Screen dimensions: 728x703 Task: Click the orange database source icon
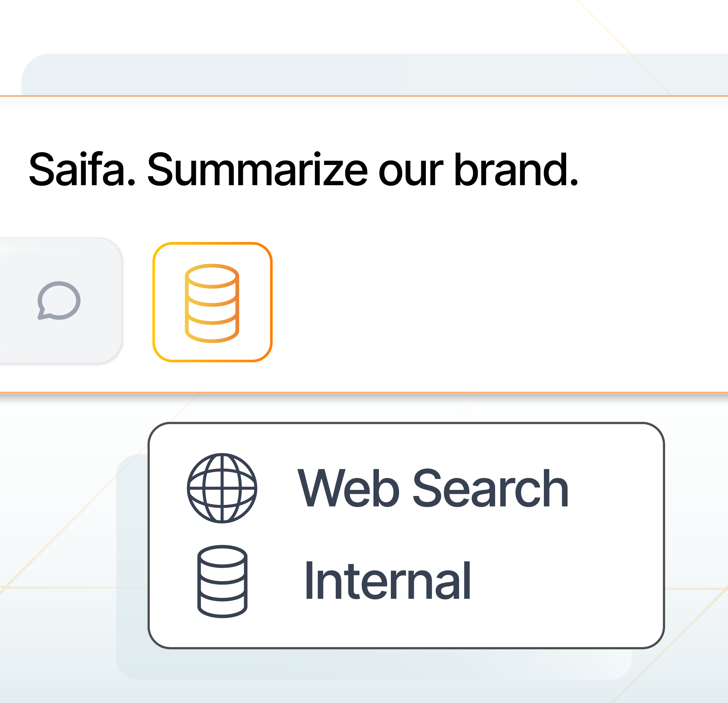[x=212, y=303]
